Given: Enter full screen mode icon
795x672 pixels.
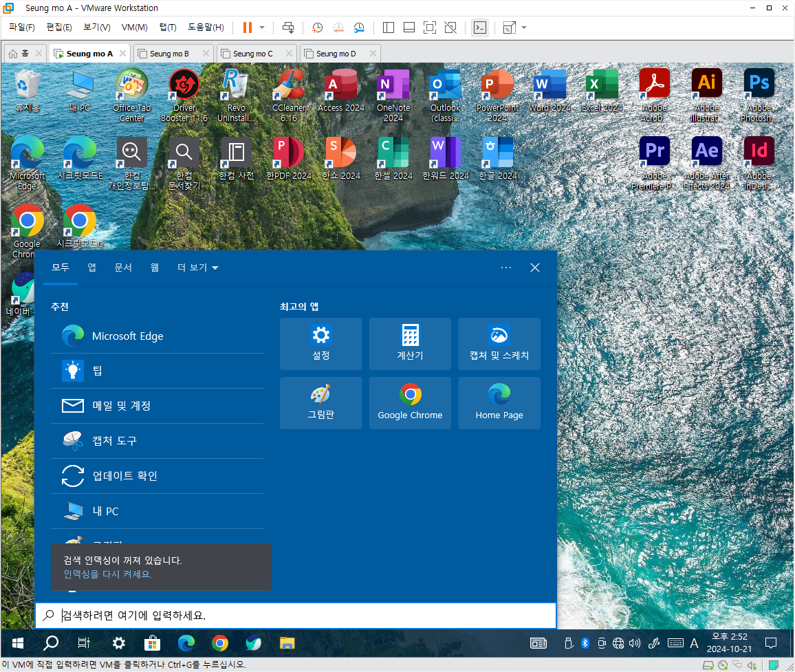Looking at the screenshot, I should click(429, 28).
